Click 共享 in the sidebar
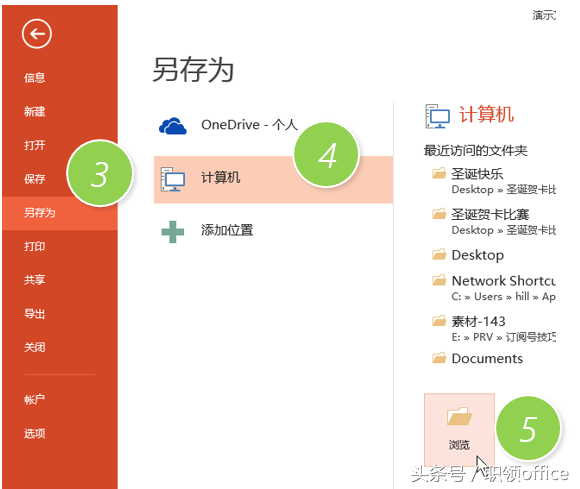The width and height of the screenshot is (580, 489). point(34,280)
